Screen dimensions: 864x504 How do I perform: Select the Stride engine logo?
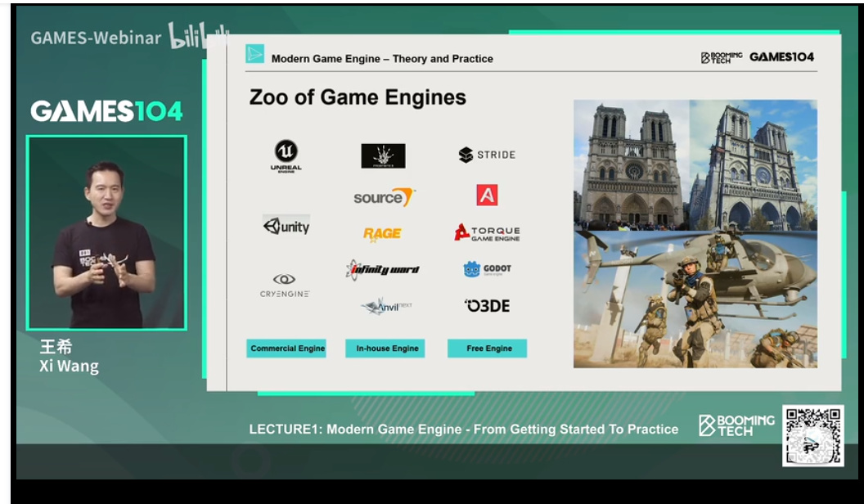(x=487, y=155)
